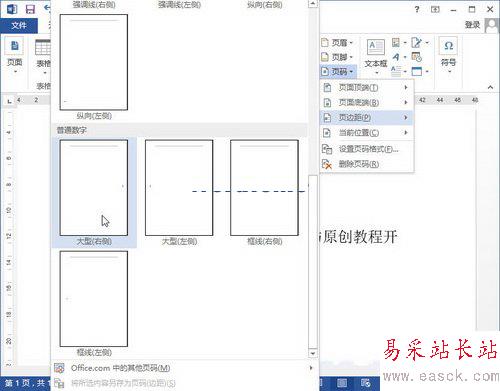The width and height of the screenshot is (500, 391).
Task: Click the ruler tab selector L box
Action: click(9, 101)
